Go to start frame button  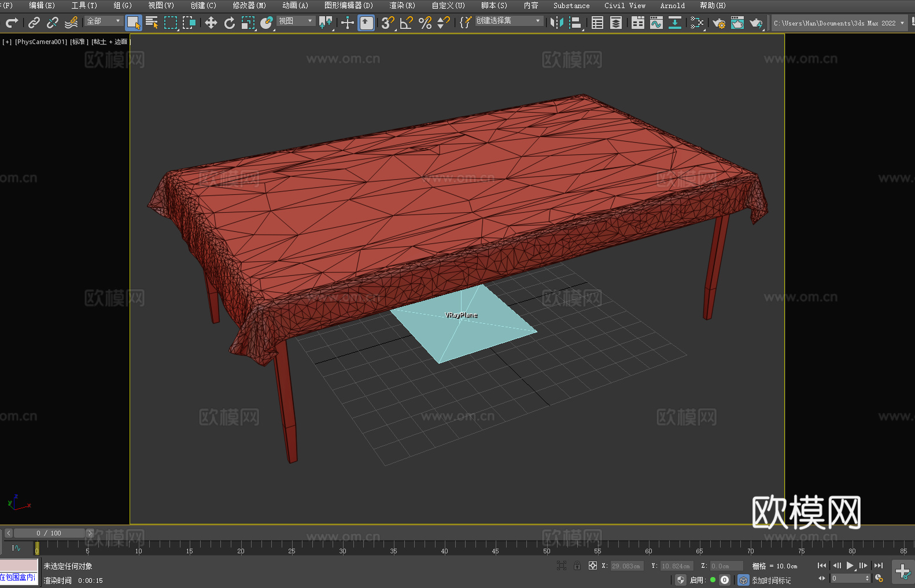(822, 565)
